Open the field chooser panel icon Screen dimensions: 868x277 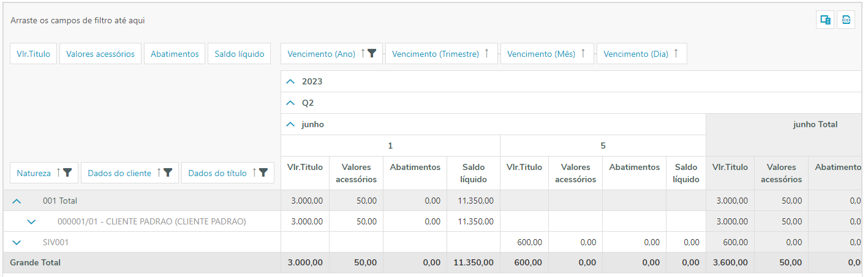825,20
